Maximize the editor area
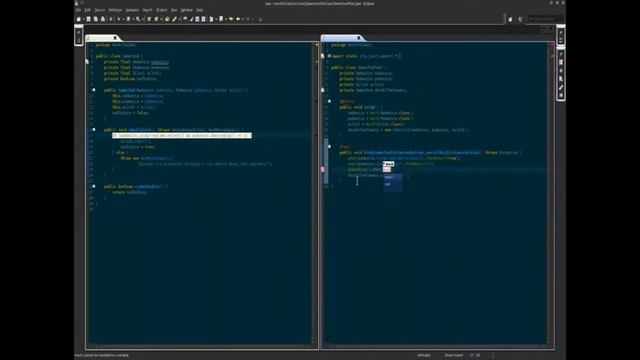The height and width of the screenshot is (360, 640). coord(550,29)
